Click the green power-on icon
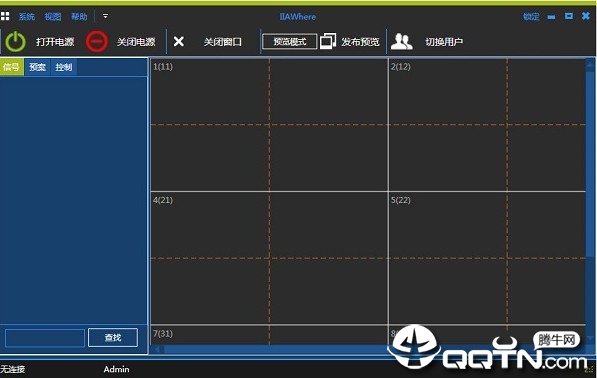The height and width of the screenshot is (378, 597). click(x=15, y=41)
